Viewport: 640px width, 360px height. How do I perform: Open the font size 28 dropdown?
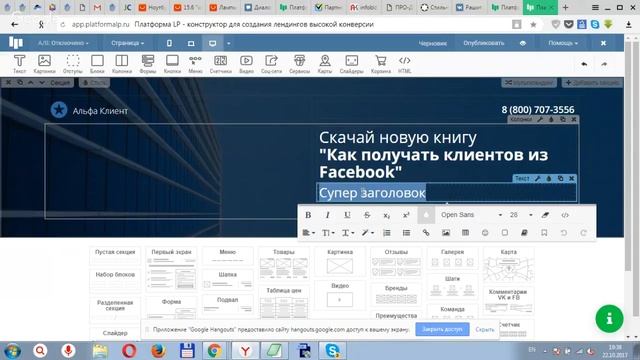520,215
